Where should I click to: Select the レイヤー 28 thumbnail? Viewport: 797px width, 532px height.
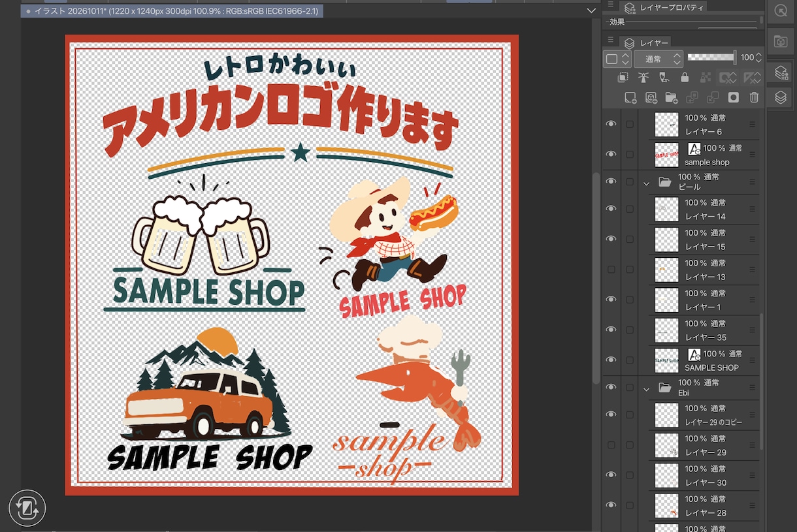[666, 506]
